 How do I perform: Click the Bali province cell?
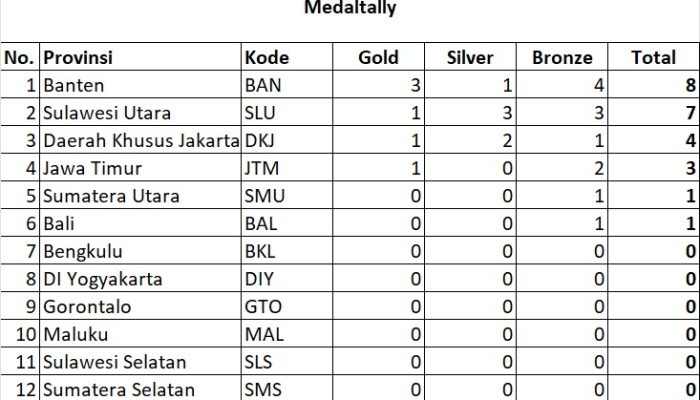(x=61, y=224)
